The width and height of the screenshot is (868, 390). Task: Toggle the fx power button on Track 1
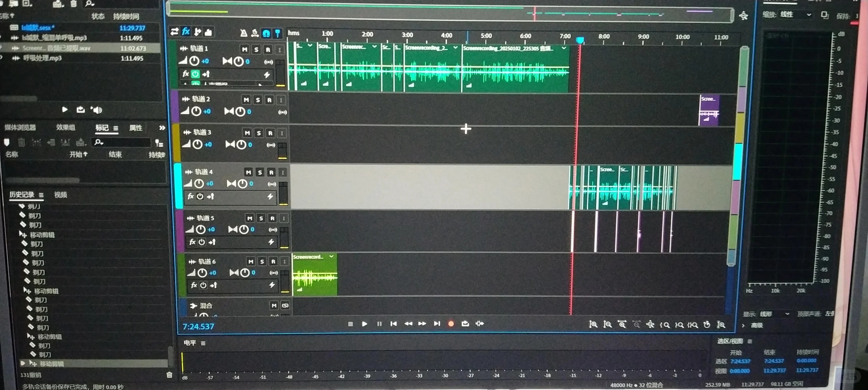[196, 74]
